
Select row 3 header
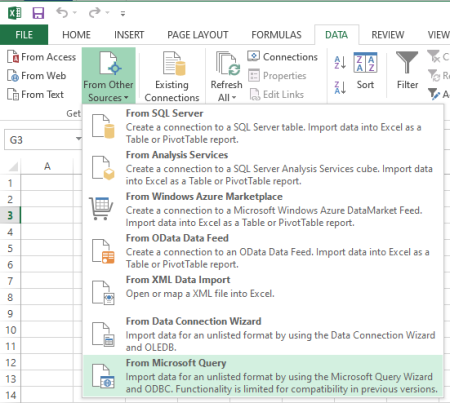click(x=10, y=215)
